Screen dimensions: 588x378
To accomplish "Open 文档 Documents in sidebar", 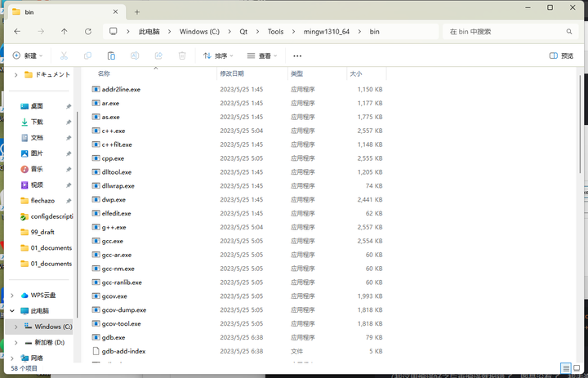I will [37, 138].
